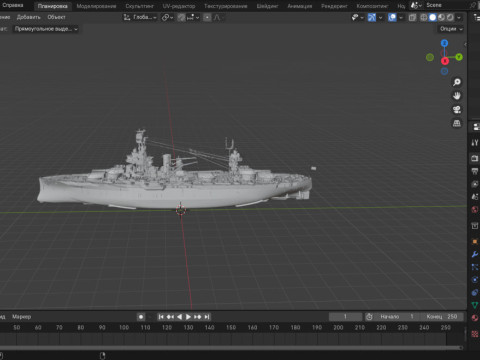The width and height of the screenshot is (480, 360).
Task: Open the Композитинг workspace tab
Action: click(372, 6)
